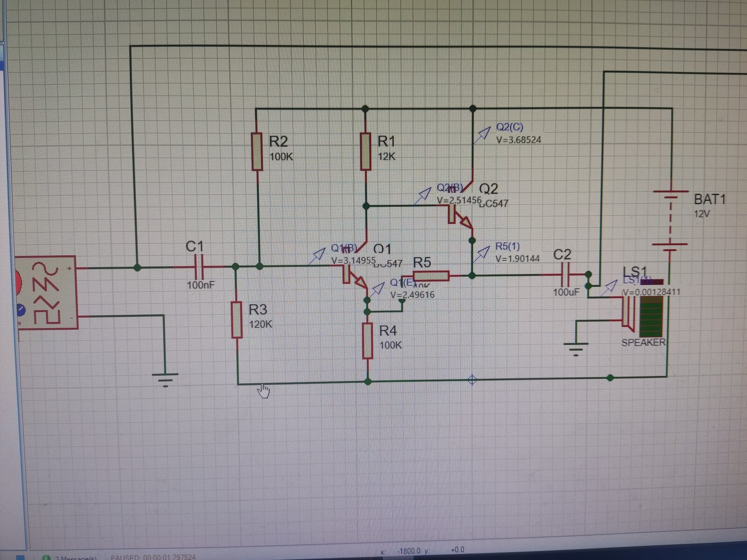Click the R5(1) voltage probe arrow
The width and height of the screenshot is (747, 560).
pyautogui.click(x=481, y=254)
